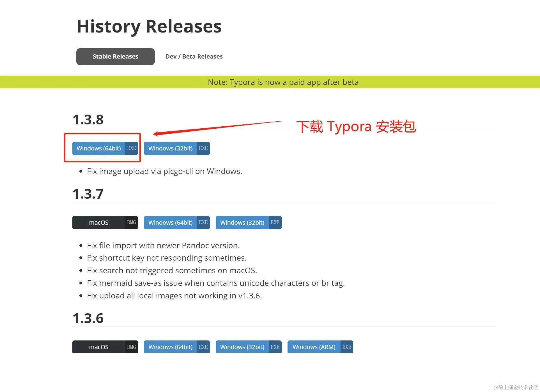The width and height of the screenshot is (540, 392).
Task: Download 1.3.6 Windows (ARM) installer
Action: pos(314,347)
